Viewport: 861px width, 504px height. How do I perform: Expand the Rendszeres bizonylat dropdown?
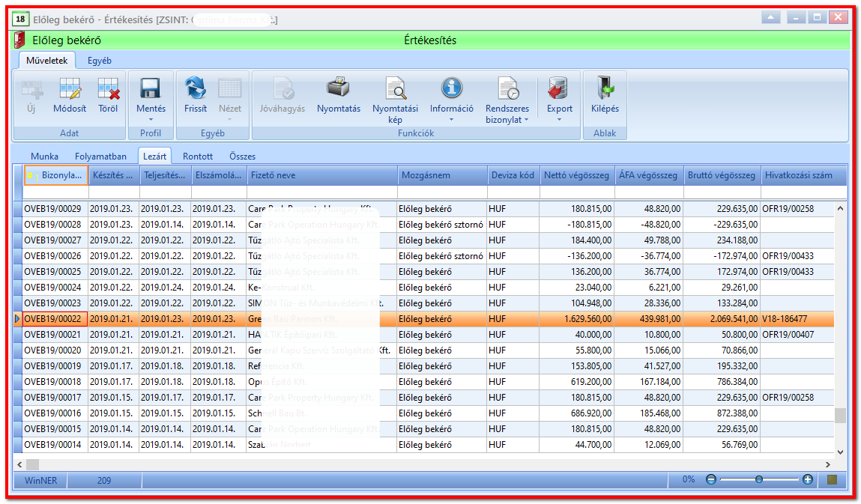pos(526,120)
